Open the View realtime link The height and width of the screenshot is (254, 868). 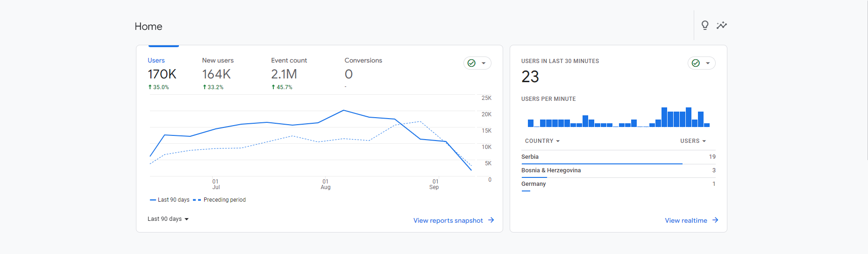click(x=686, y=220)
